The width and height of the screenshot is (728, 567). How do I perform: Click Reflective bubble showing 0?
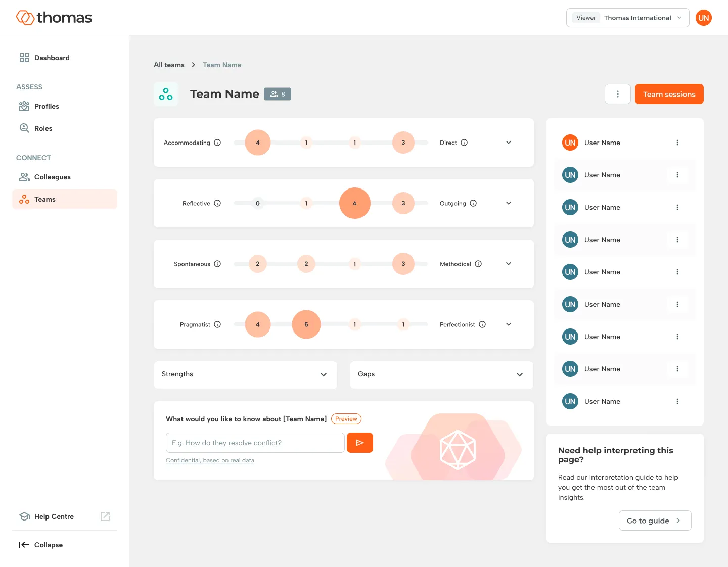point(258,203)
